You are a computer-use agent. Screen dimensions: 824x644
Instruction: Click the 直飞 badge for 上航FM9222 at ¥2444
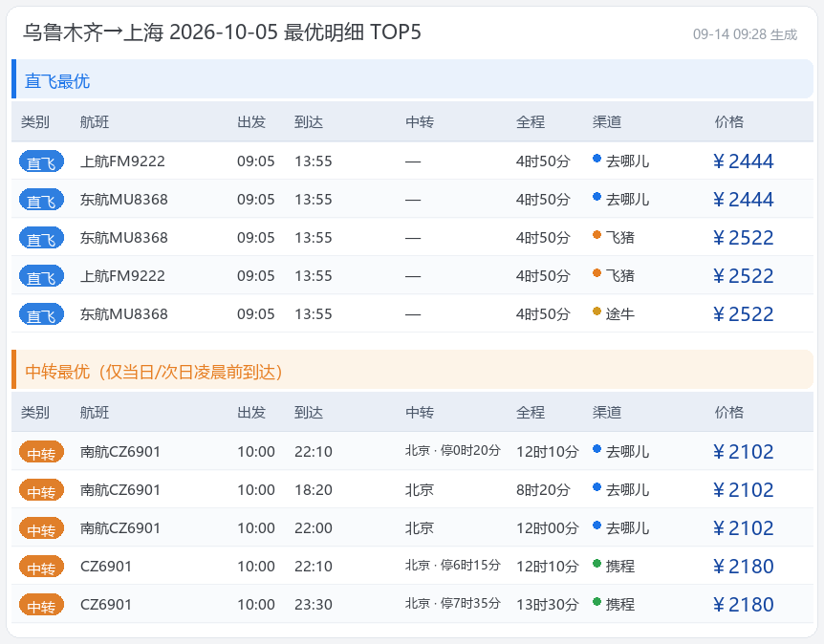tap(41, 161)
